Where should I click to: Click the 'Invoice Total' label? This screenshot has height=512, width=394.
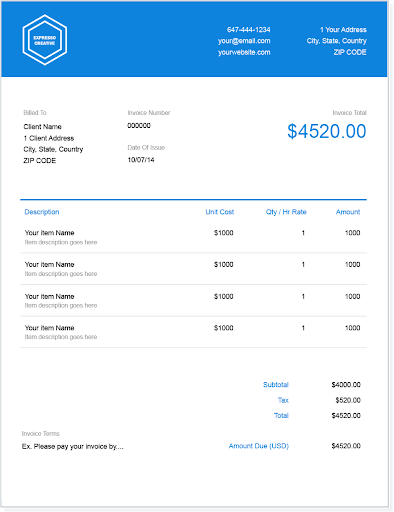(x=349, y=113)
